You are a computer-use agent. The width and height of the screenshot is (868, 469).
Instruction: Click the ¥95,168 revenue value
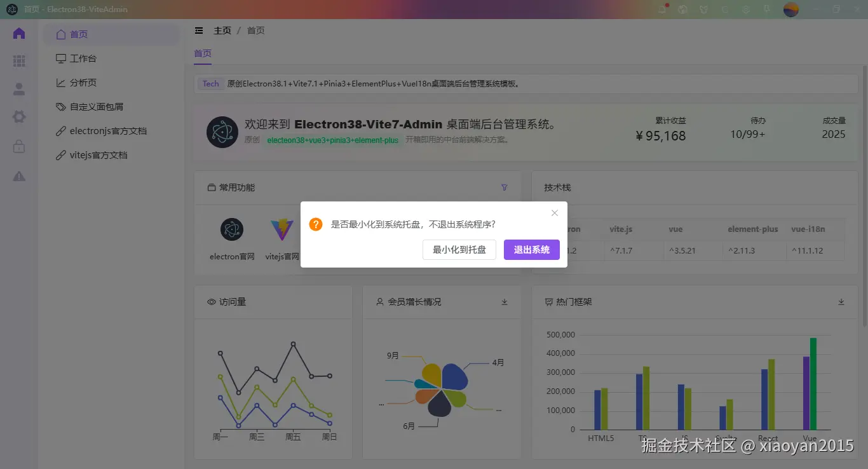pos(661,135)
